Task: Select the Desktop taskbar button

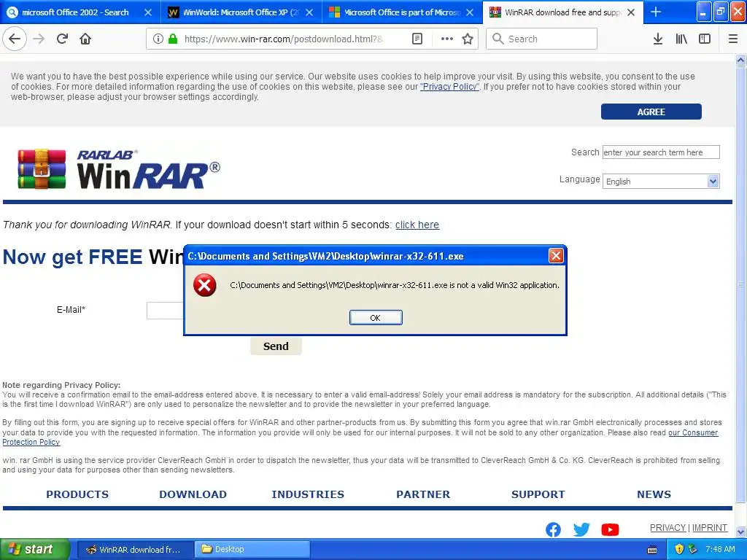Action: point(252,549)
